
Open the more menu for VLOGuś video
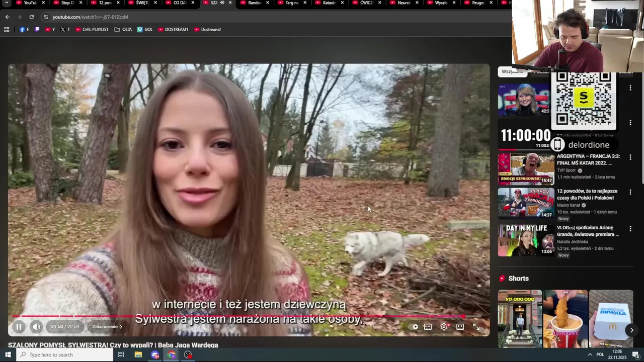pyautogui.click(x=630, y=228)
